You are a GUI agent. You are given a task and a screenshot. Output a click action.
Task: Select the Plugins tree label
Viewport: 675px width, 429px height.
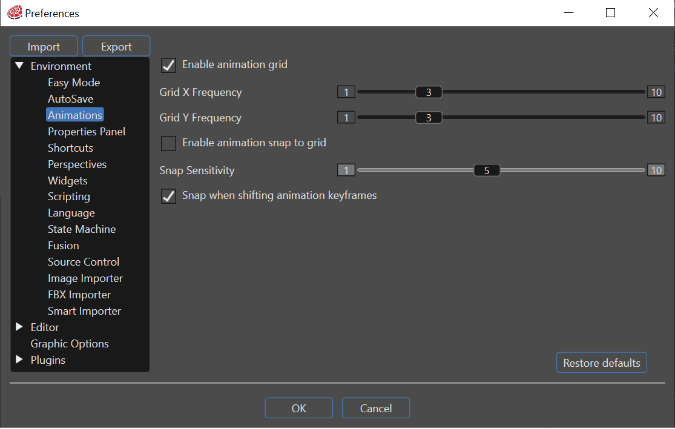(48, 360)
